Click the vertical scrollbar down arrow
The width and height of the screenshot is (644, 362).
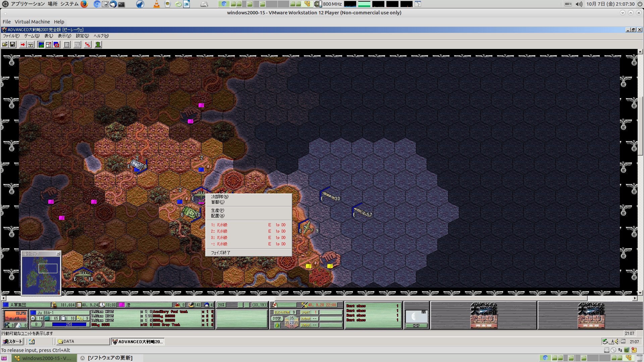[x=640, y=293]
